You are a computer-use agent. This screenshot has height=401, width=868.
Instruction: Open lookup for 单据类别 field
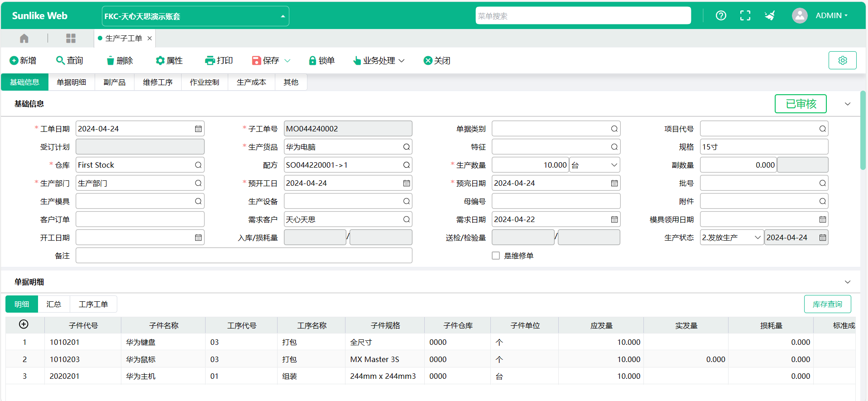coord(614,129)
